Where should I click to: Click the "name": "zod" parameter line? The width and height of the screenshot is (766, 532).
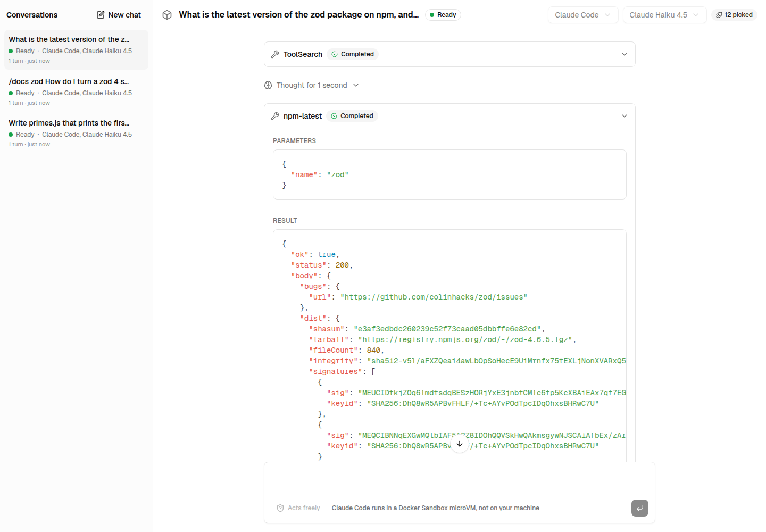(x=320, y=174)
